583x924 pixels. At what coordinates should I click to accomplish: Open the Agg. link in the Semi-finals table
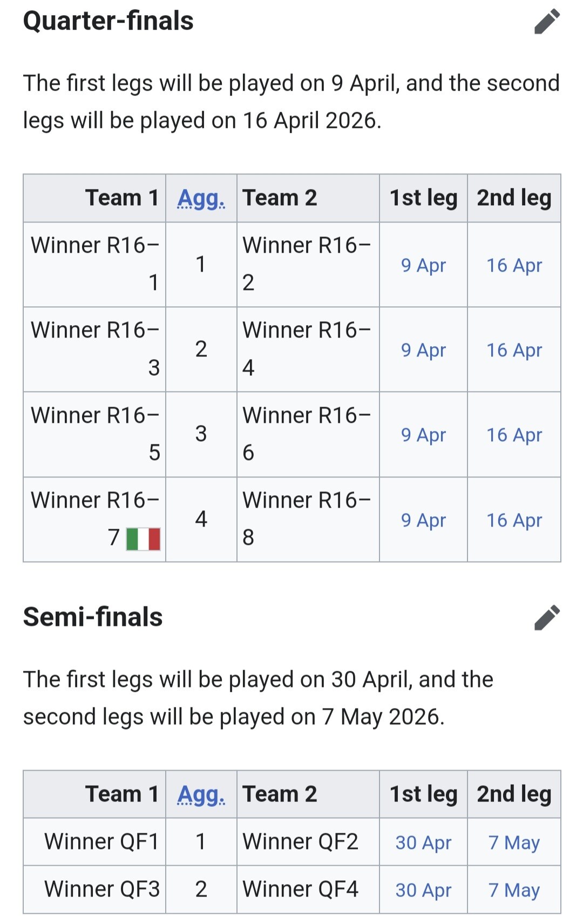201,794
